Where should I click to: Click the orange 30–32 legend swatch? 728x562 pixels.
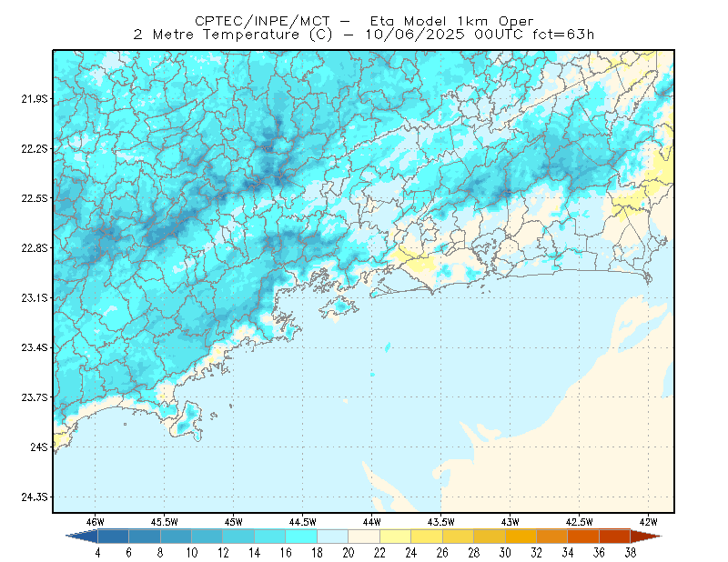point(521,536)
